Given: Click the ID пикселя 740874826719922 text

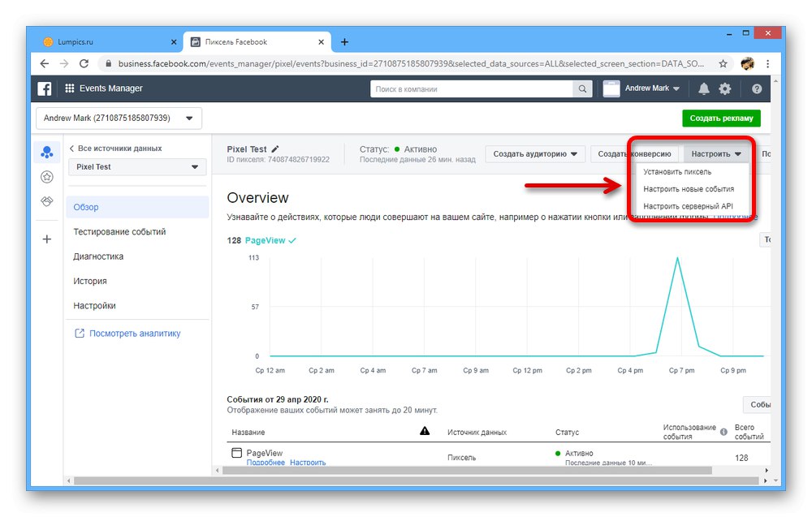Looking at the screenshot, I should [x=278, y=159].
